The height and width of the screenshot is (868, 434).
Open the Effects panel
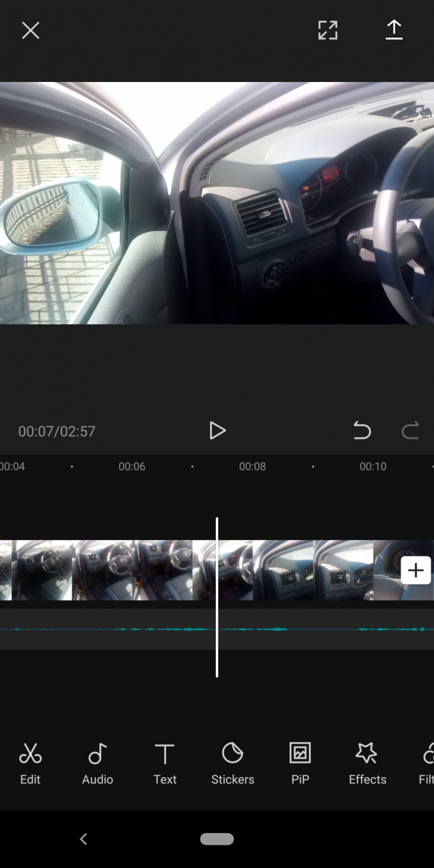[367, 764]
